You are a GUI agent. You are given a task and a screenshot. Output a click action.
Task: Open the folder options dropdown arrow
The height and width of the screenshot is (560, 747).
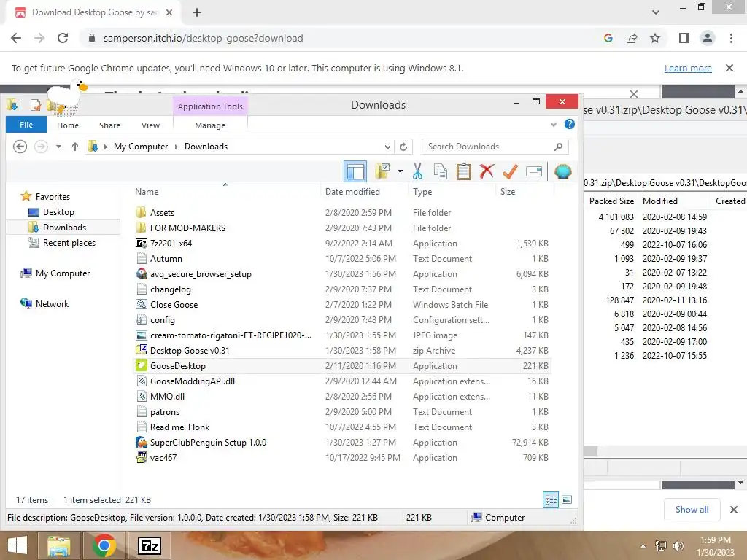[x=400, y=171]
